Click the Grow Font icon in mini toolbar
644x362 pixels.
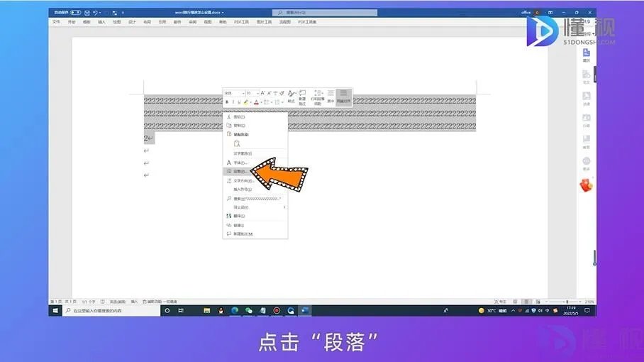point(263,93)
